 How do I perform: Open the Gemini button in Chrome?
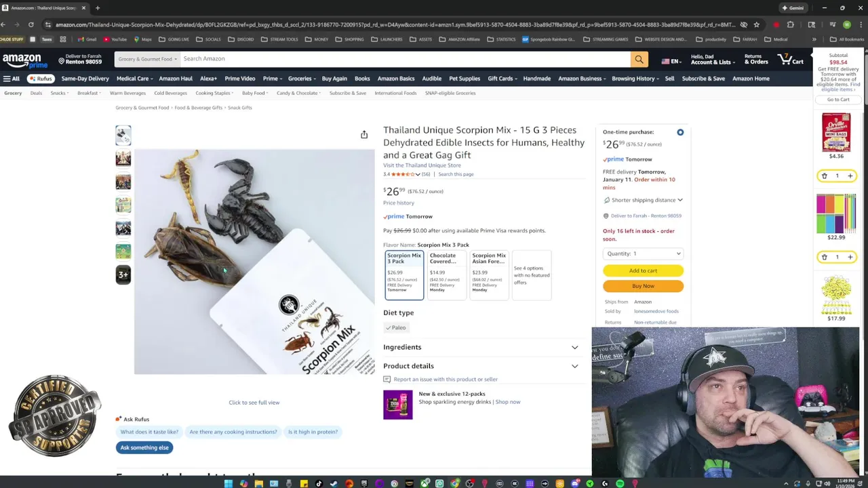point(793,8)
